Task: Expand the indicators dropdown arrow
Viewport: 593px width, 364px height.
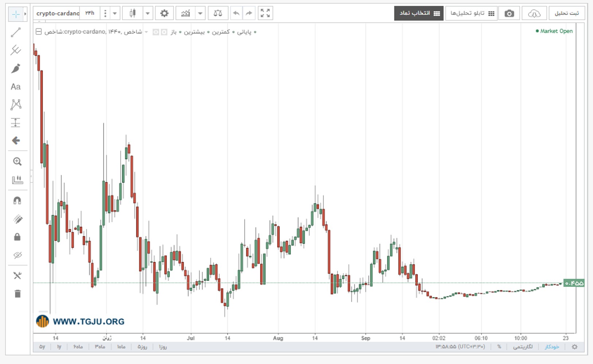Action: point(200,13)
